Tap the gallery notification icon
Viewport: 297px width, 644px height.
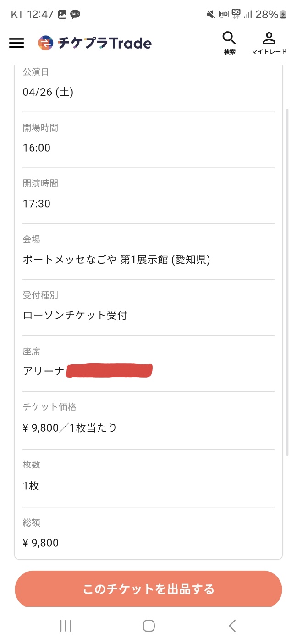click(x=62, y=14)
